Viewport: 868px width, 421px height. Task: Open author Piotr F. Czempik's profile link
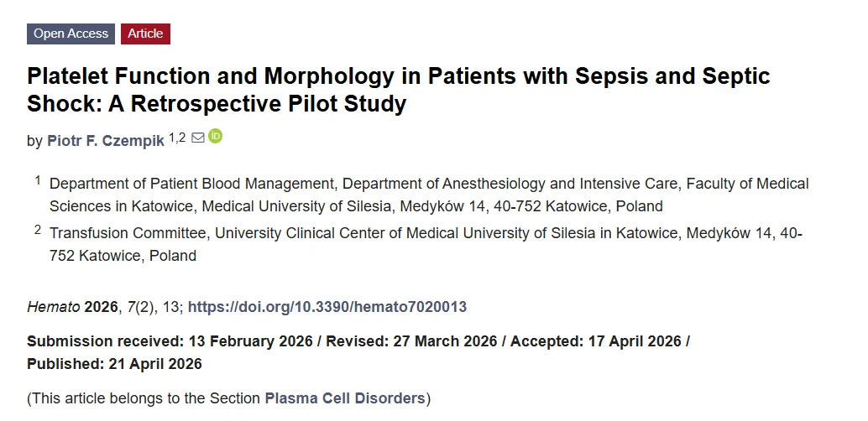click(x=106, y=141)
